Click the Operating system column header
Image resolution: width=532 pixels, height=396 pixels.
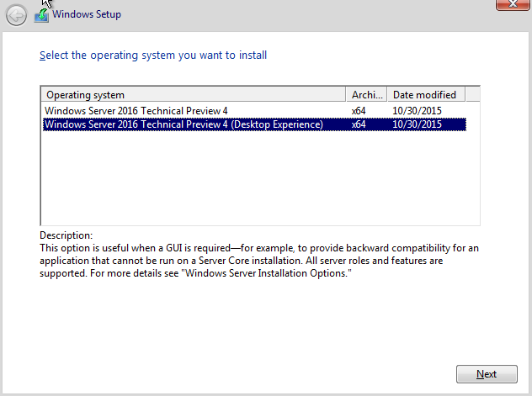(194, 94)
